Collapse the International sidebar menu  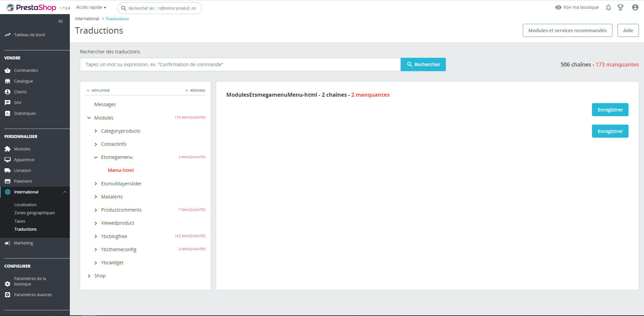tap(65, 192)
